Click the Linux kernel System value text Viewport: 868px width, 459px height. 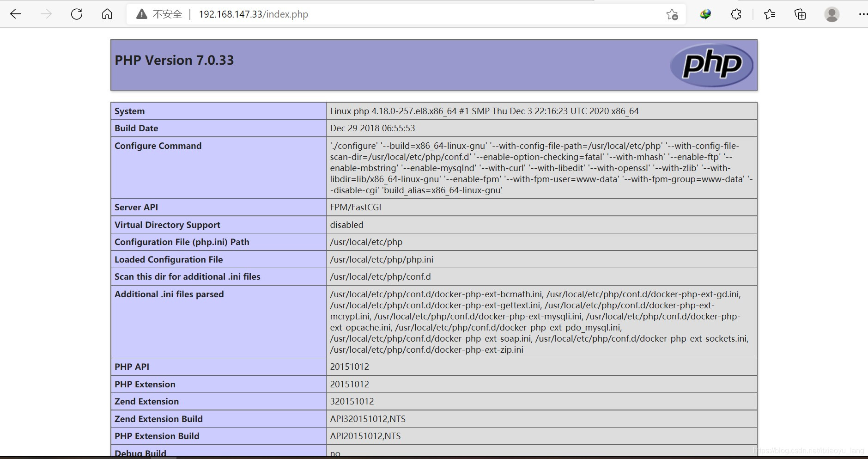(x=484, y=111)
